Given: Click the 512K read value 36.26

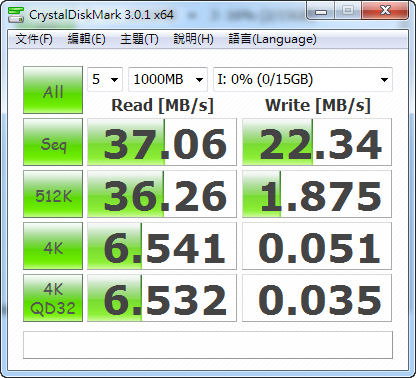Looking at the screenshot, I should point(162,194).
